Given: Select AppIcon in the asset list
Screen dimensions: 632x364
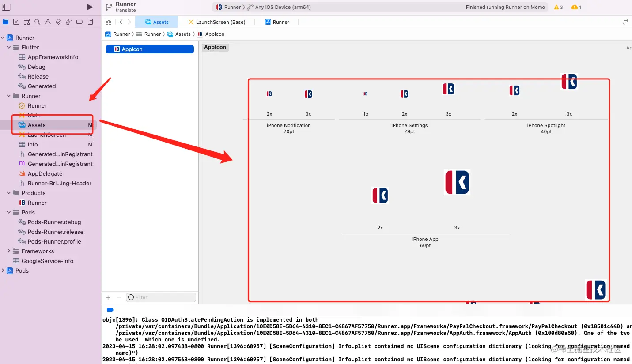Looking at the screenshot, I should tap(150, 49).
